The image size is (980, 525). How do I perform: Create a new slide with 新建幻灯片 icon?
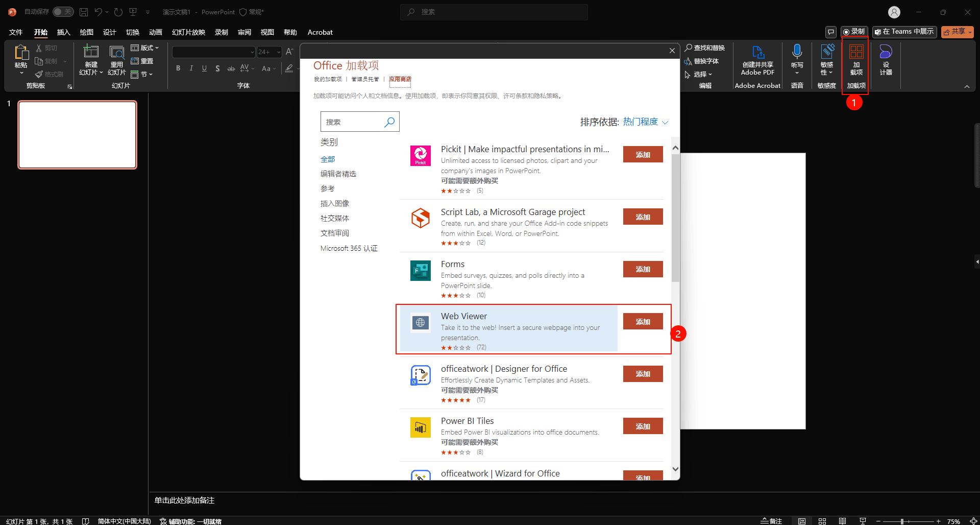91,52
